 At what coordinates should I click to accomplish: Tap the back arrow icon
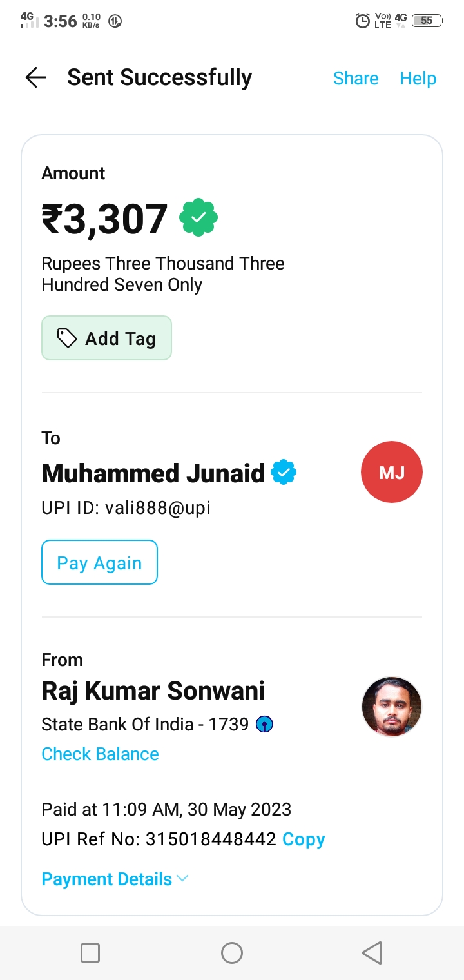36,78
